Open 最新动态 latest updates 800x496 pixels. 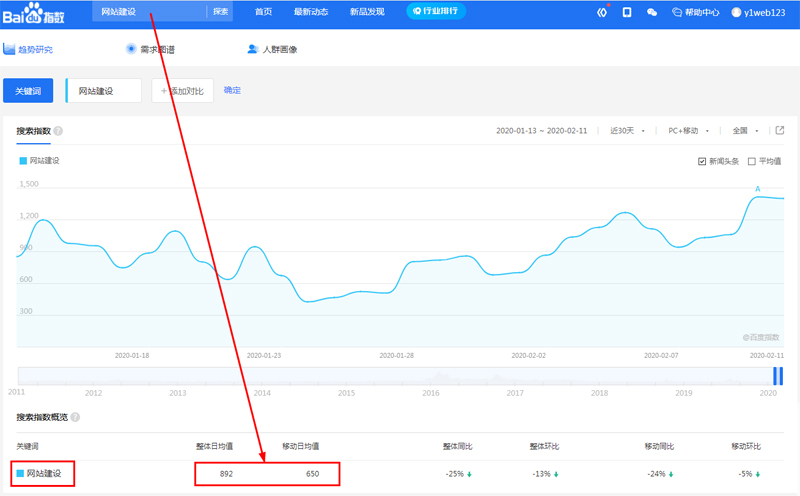[x=311, y=11]
